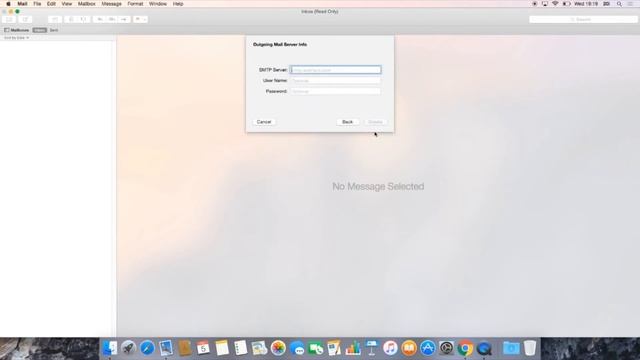
Task: Click the SMTP Server input field
Action: pos(336,70)
